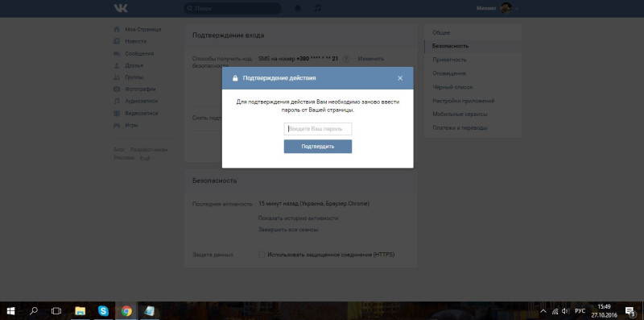This screenshot has height=320, width=644.
Task: Click the Подтвердить button
Action: [x=317, y=147]
